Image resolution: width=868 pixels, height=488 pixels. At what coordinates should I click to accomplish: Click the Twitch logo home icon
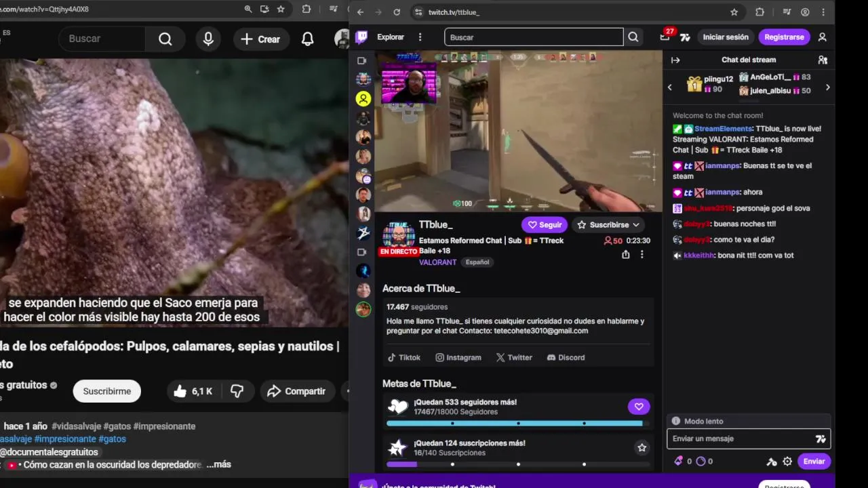363,37
